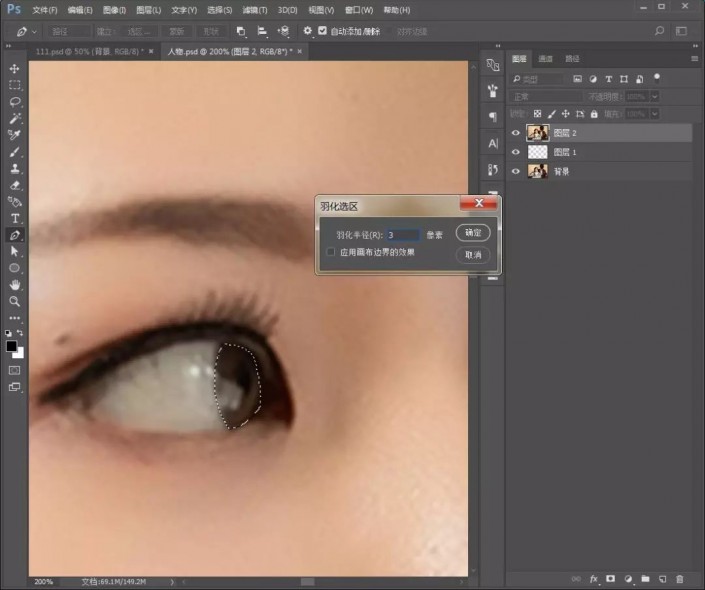Viewport: 705px width, 590px height.
Task: Select the Paint Bucket tool
Action: (14, 201)
